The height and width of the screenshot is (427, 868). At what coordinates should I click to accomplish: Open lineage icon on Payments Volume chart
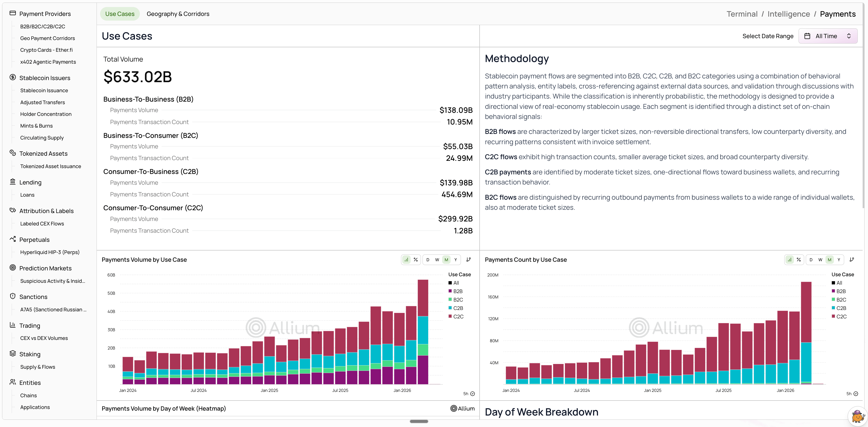click(x=468, y=260)
